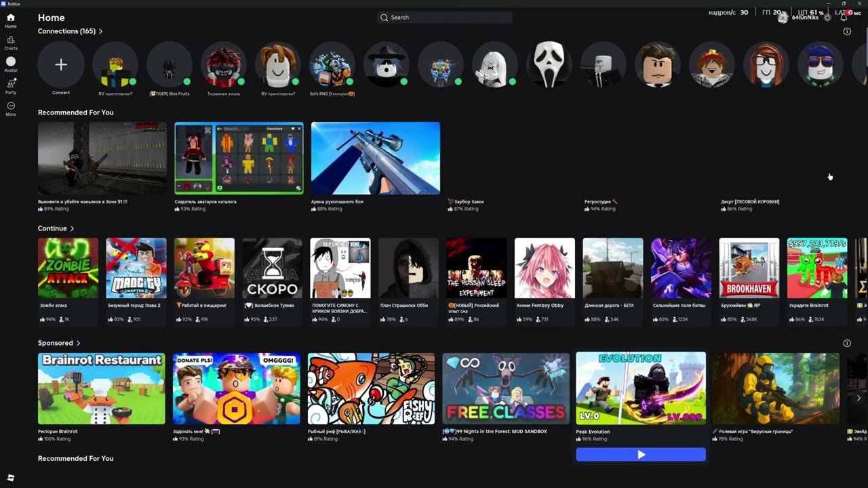This screenshot has width=868, height=488.
Task: Expand the Connections (165) chevron
Action: click(x=100, y=31)
